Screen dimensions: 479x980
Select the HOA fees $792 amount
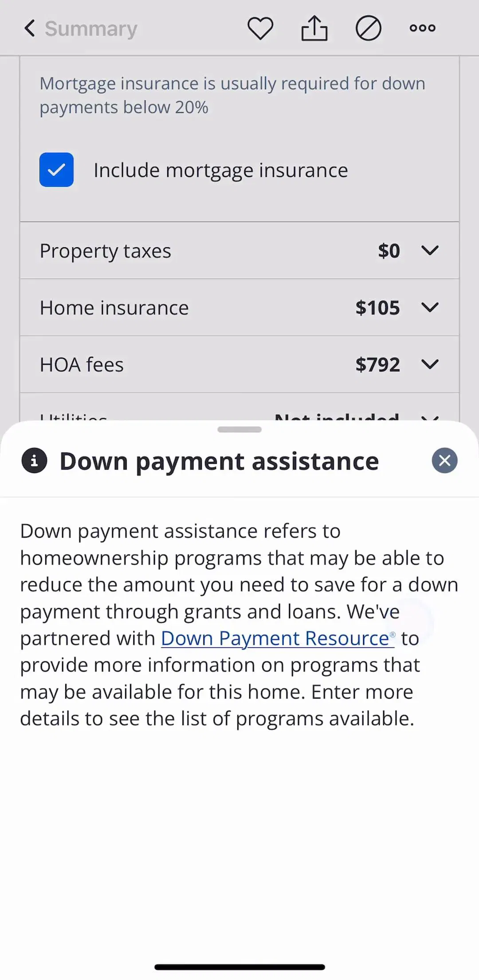[x=377, y=364]
